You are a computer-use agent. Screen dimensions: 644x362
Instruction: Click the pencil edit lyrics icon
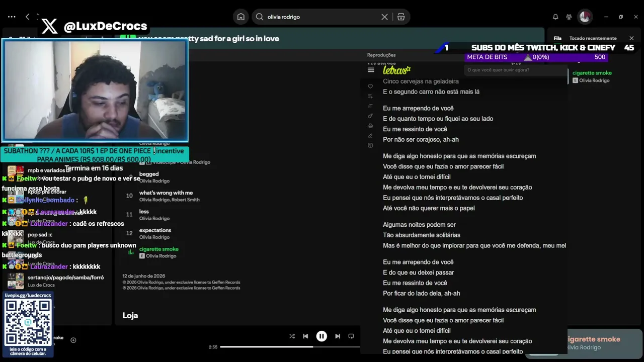pyautogui.click(x=370, y=135)
